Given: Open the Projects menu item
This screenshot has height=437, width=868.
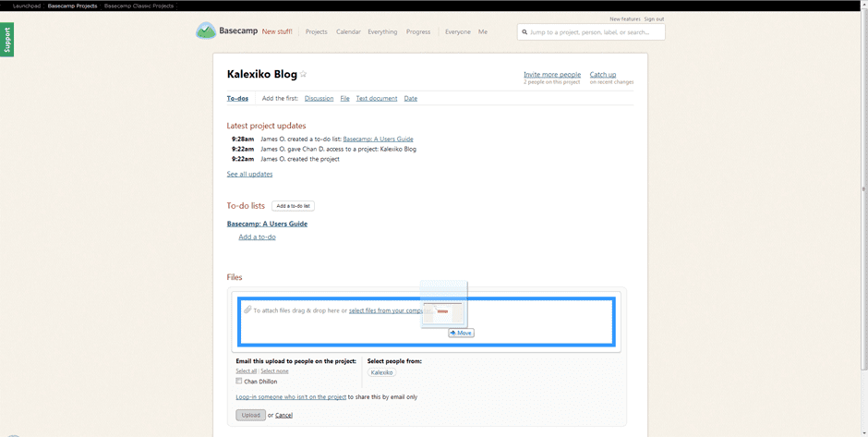Looking at the screenshot, I should click(316, 32).
